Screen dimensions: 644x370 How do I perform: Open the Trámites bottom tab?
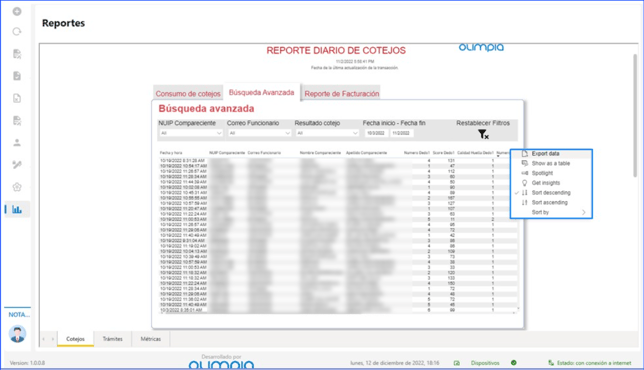tap(113, 339)
